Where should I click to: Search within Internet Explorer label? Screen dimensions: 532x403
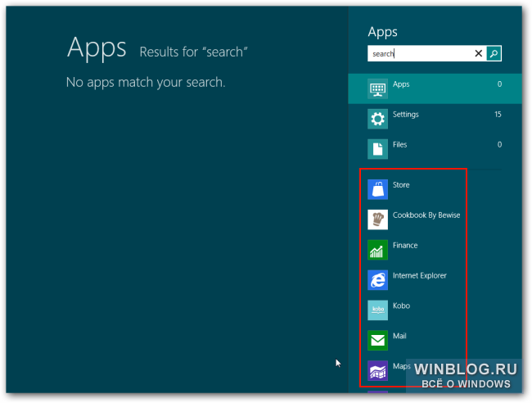tap(419, 276)
